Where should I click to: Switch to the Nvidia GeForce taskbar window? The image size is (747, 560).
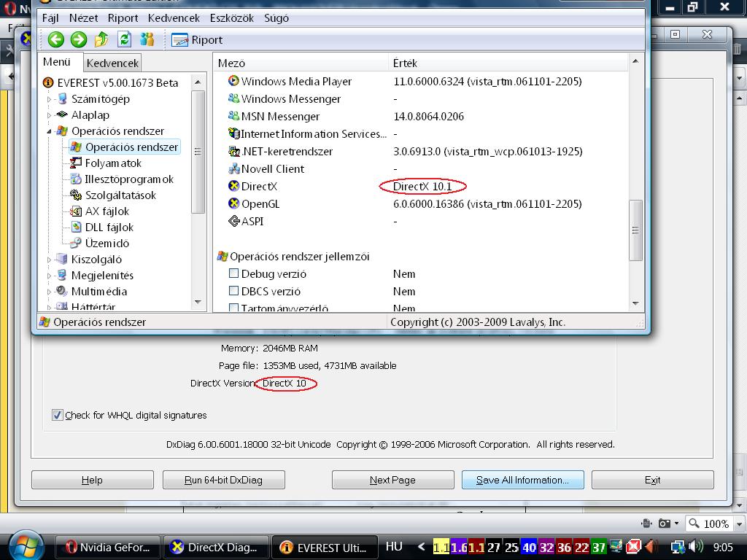(108, 548)
